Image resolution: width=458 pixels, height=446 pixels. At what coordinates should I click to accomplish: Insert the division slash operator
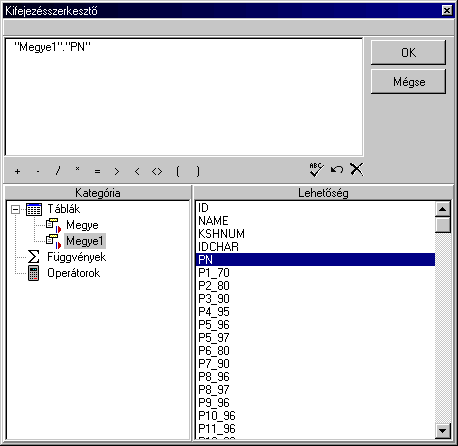(x=58, y=171)
